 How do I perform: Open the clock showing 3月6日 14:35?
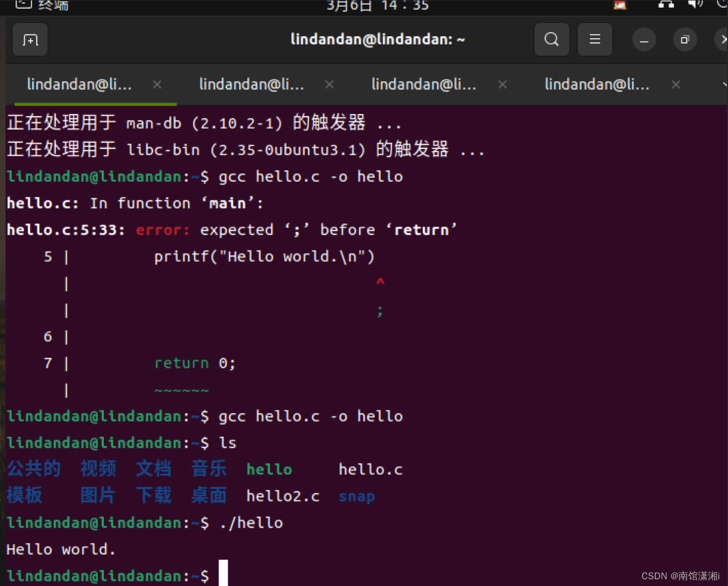pyautogui.click(x=378, y=6)
